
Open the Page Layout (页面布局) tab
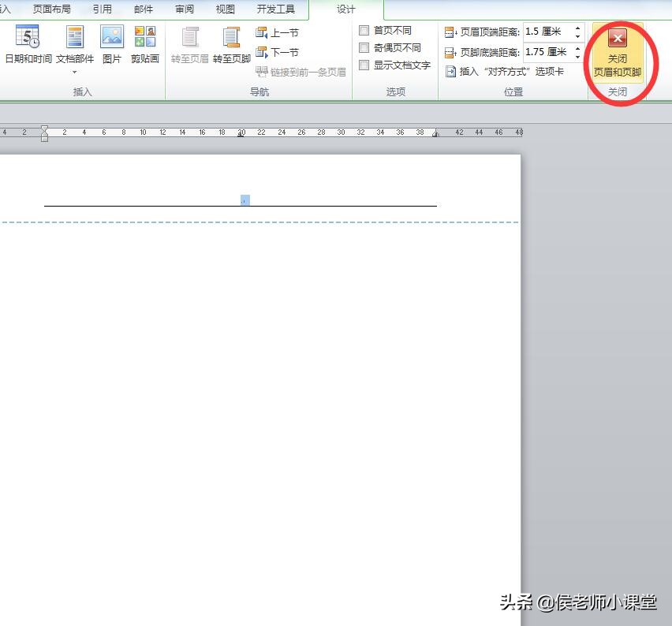click(52, 9)
